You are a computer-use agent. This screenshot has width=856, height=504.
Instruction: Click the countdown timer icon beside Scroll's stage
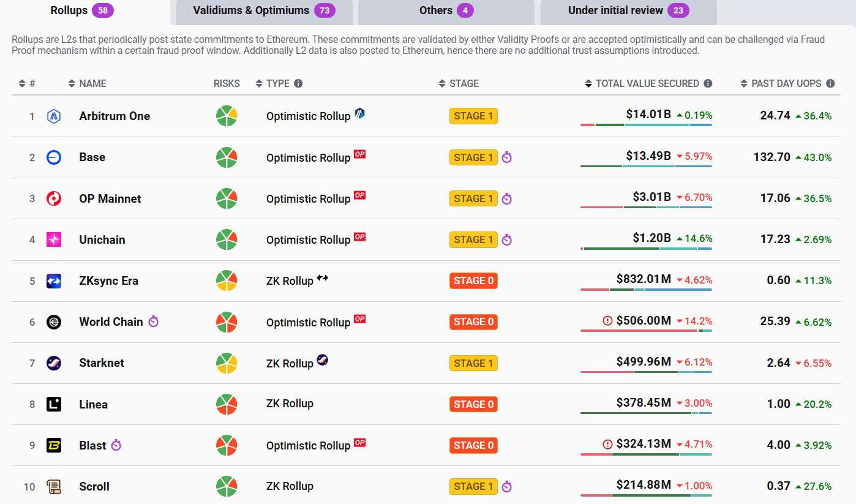pyautogui.click(x=506, y=487)
